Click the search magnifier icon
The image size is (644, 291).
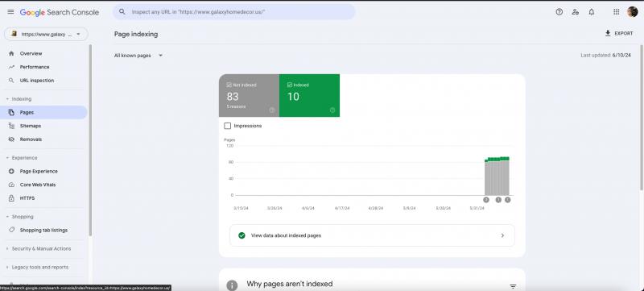click(122, 12)
